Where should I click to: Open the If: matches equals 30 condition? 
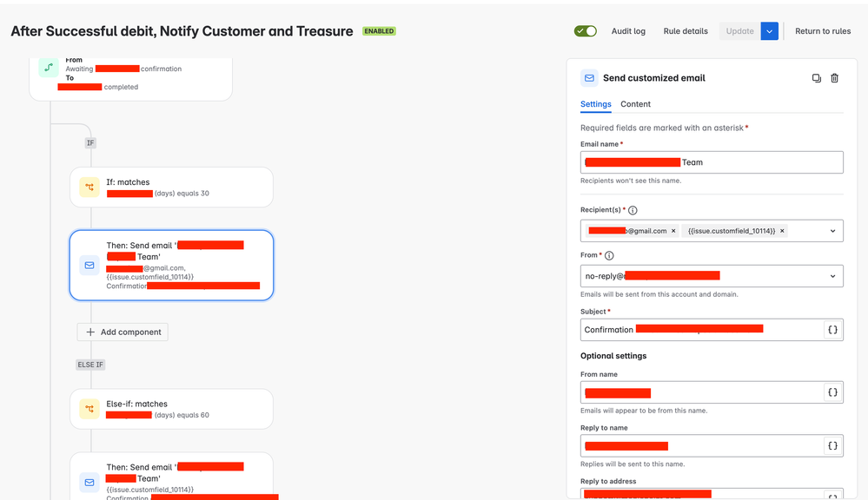(x=172, y=187)
